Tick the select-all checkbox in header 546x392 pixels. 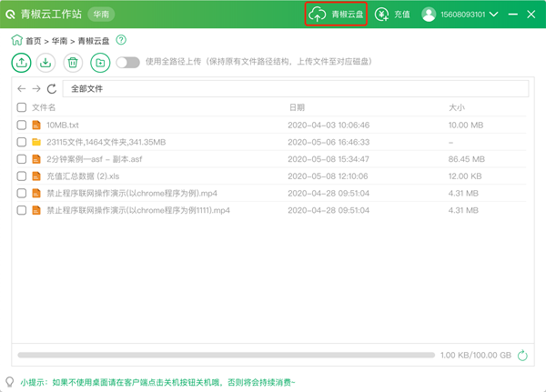[22, 107]
